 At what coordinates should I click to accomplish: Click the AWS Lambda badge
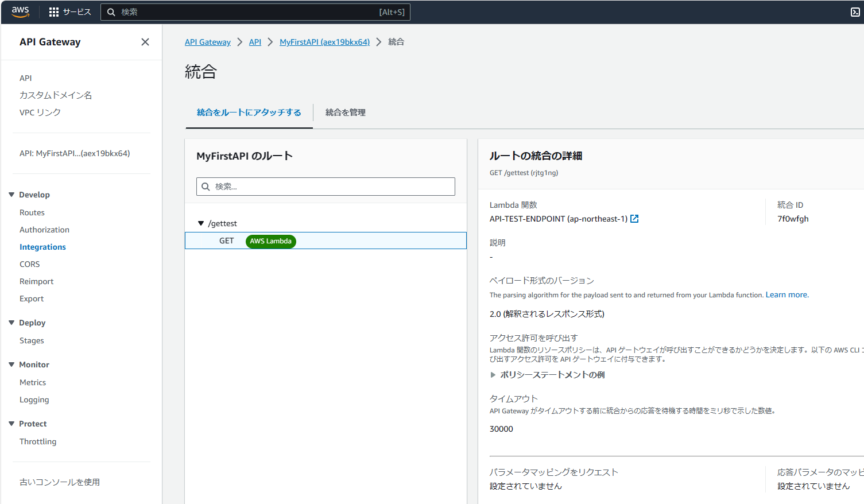(x=271, y=241)
